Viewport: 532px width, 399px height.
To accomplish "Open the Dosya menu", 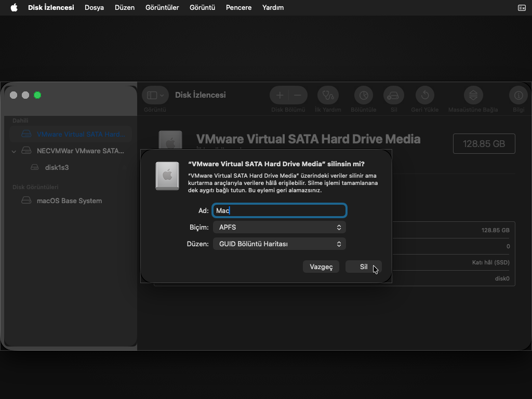I will pyautogui.click(x=94, y=7).
